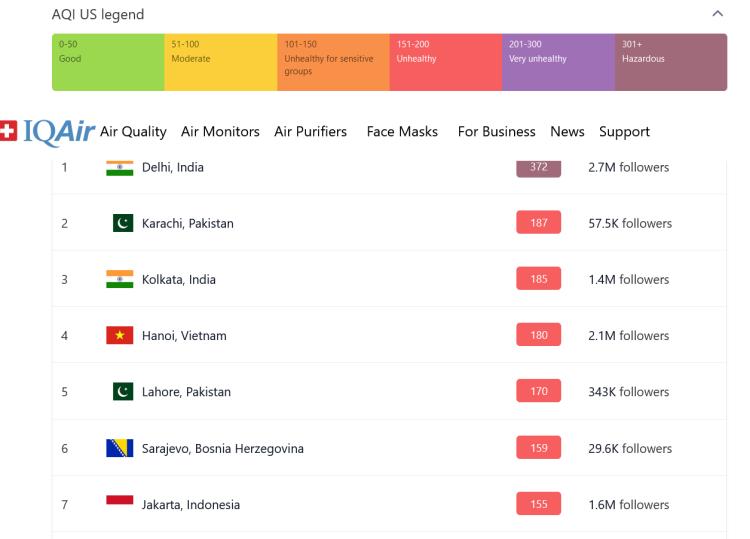Viewport: 750px width, 539px height.
Task: Click the IQAir logo
Action: pos(47,132)
